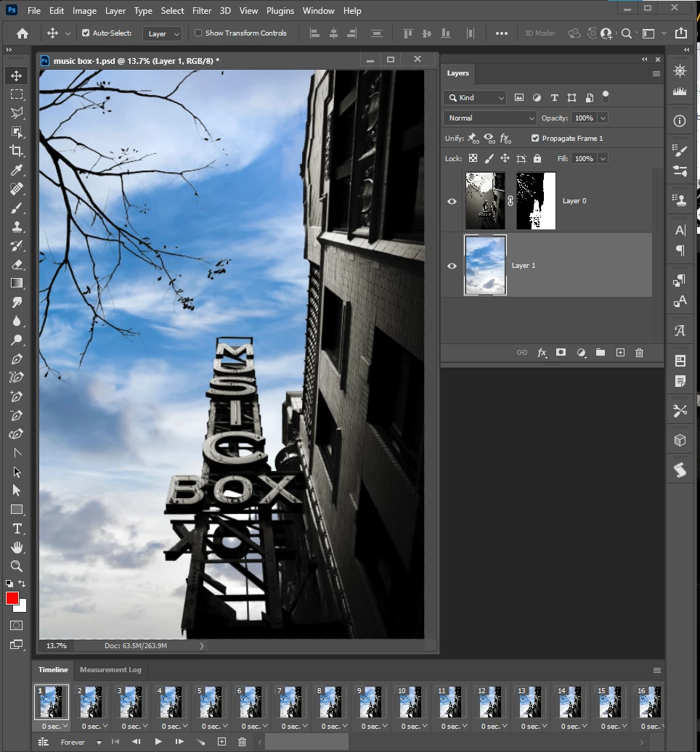This screenshot has width=700, height=752.
Task: Select Layer 0 mask thumbnail
Action: pos(536,201)
